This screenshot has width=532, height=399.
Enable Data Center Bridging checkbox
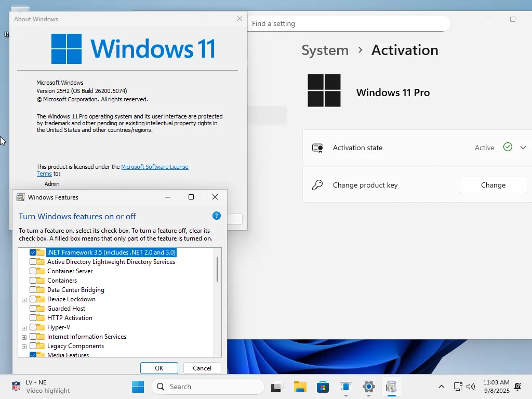[33, 290]
